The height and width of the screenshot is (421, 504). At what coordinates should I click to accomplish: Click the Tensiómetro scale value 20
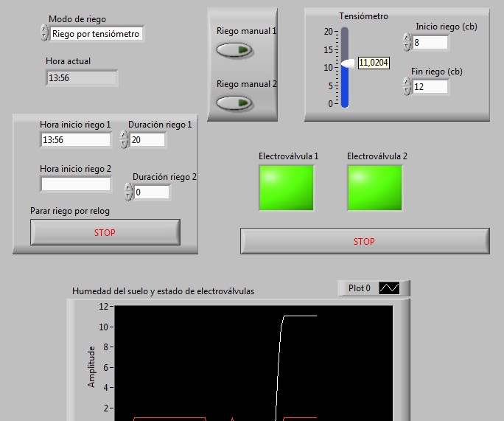(328, 32)
